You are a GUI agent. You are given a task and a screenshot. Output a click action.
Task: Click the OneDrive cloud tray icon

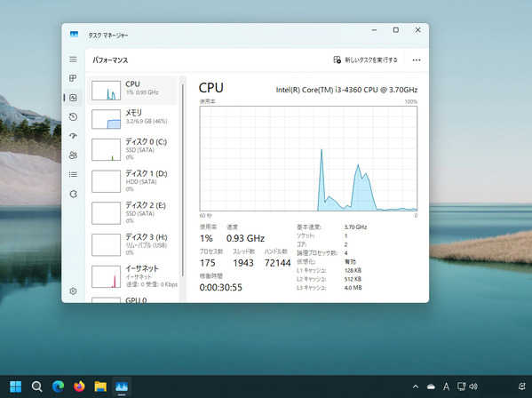[431, 386]
